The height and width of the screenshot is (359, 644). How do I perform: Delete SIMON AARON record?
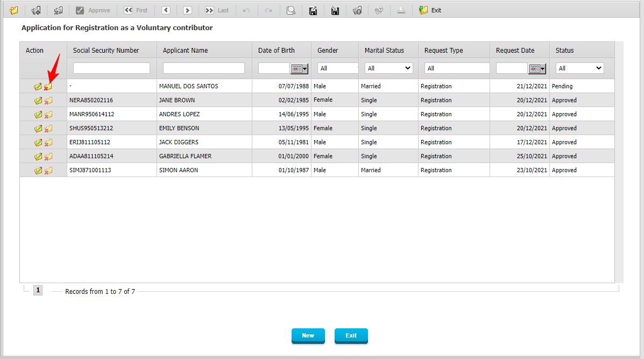pos(48,171)
